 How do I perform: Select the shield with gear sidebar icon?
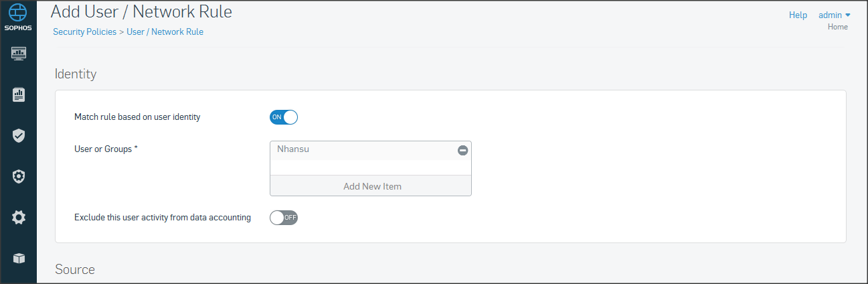click(19, 176)
